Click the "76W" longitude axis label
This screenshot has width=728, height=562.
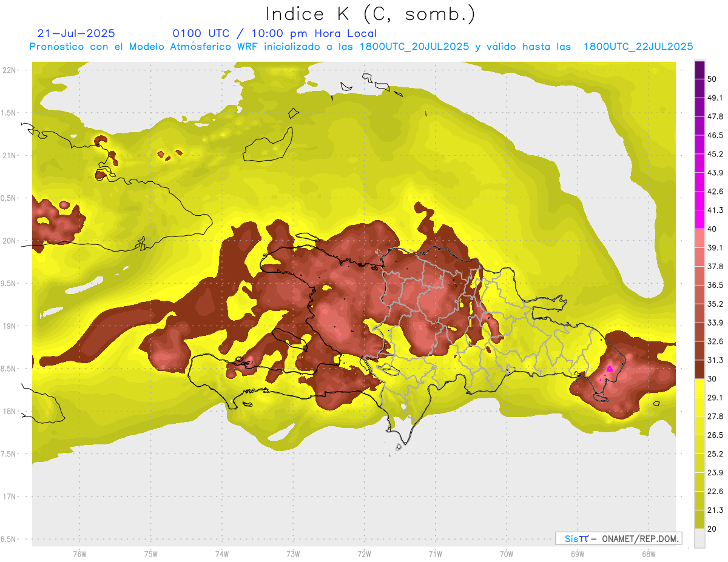tap(79, 554)
